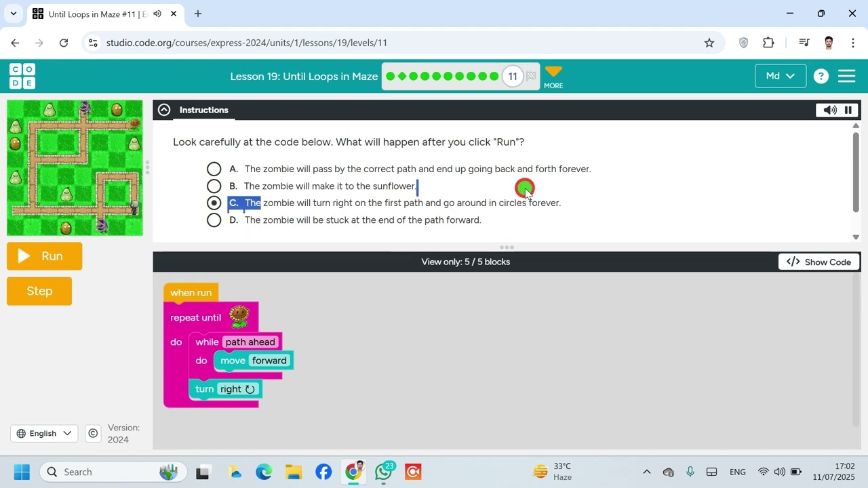Open the help question mark icon
868x488 pixels.
point(821,76)
